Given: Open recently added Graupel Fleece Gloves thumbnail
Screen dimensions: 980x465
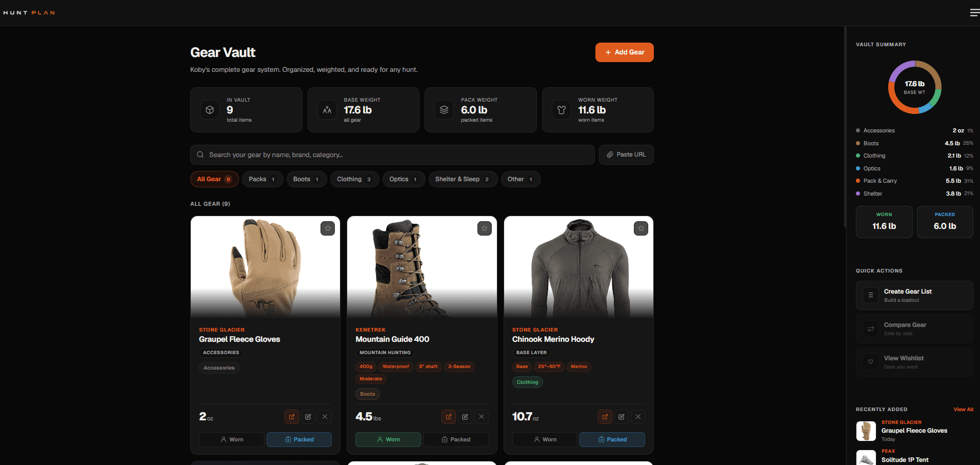Looking at the screenshot, I should (866, 431).
